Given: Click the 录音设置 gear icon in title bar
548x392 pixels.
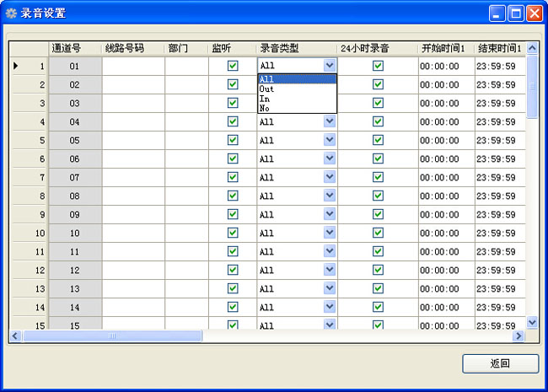Looking at the screenshot, I should 11,13.
